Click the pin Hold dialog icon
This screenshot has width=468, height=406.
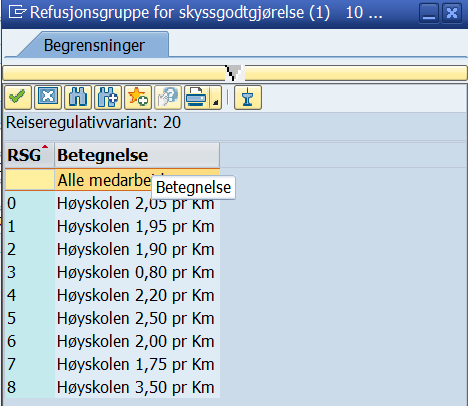248,97
